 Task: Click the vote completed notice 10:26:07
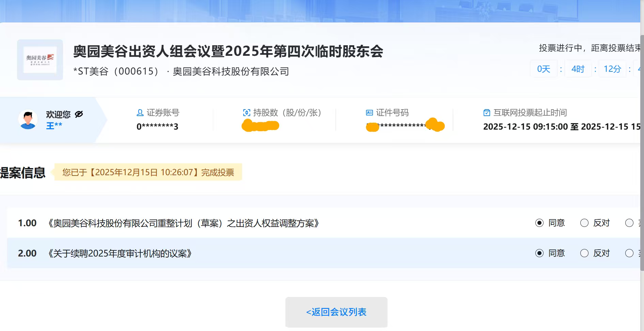pyautogui.click(x=148, y=172)
